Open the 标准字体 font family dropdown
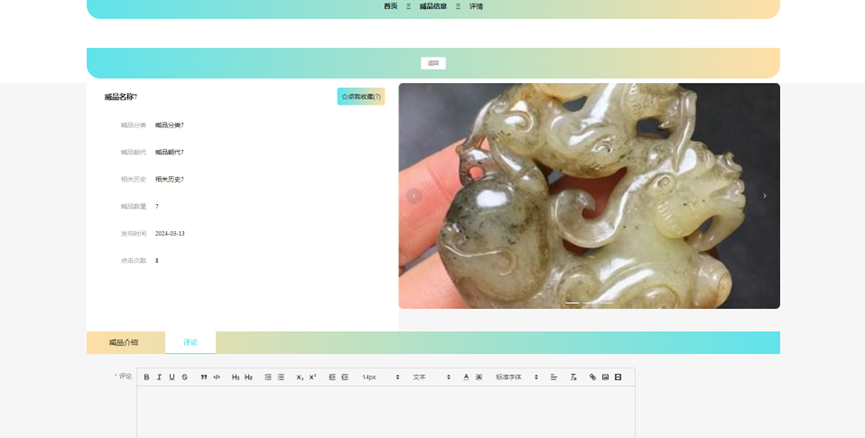Image resolution: width=865 pixels, height=438 pixels. (516, 377)
